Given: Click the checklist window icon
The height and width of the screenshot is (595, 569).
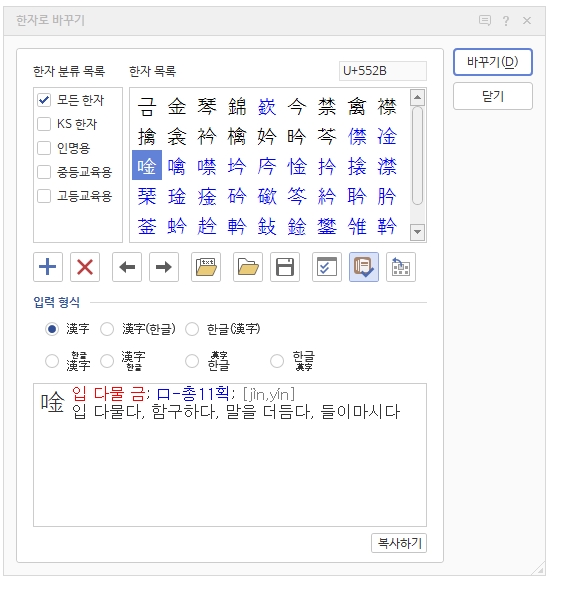Looking at the screenshot, I should pyautogui.click(x=327, y=267).
